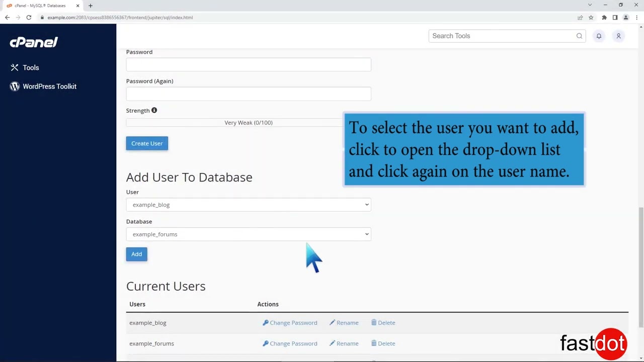
Task: Open Chrome three-dot menu
Action: (x=636, y=18)
